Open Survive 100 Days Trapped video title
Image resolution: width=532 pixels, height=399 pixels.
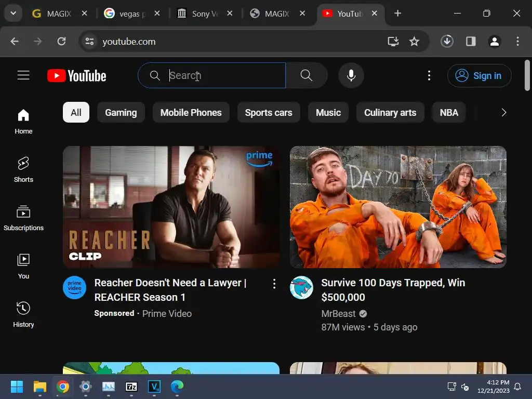(393, 290)
